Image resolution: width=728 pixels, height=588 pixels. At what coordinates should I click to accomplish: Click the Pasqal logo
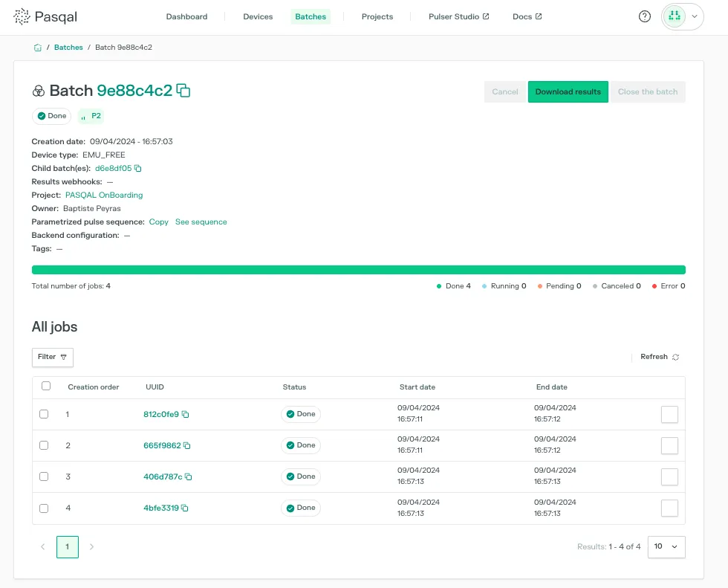(45, 16)
